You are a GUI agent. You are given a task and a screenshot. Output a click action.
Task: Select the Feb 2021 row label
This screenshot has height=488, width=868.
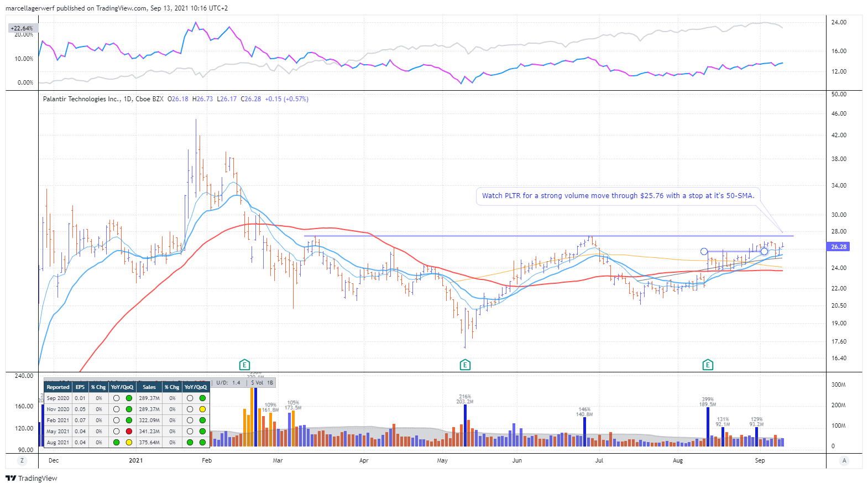click(58, 420)
